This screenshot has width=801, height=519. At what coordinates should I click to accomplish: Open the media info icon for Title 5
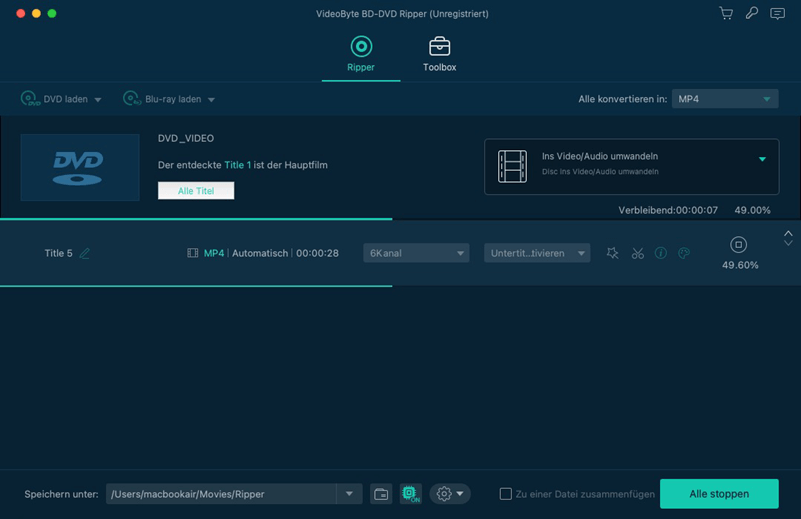pos(661,253)
